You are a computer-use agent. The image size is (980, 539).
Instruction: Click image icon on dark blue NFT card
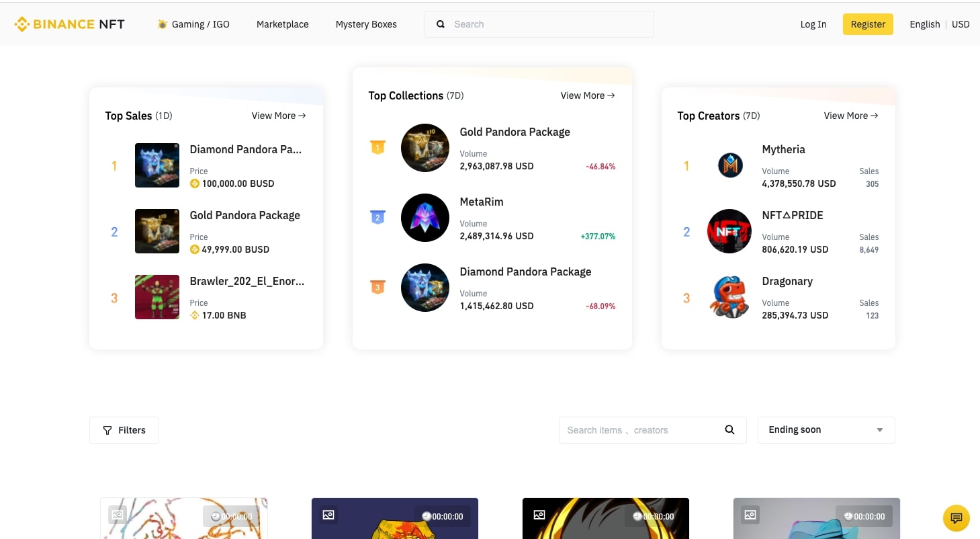click(328, 515)
